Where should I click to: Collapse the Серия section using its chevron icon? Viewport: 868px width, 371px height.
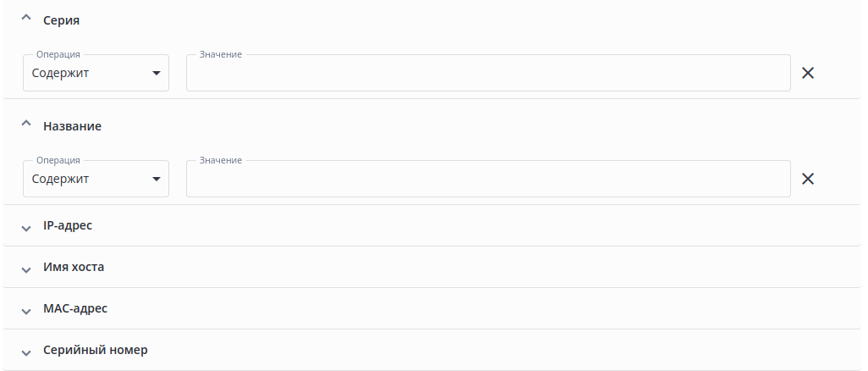point(25,19)
